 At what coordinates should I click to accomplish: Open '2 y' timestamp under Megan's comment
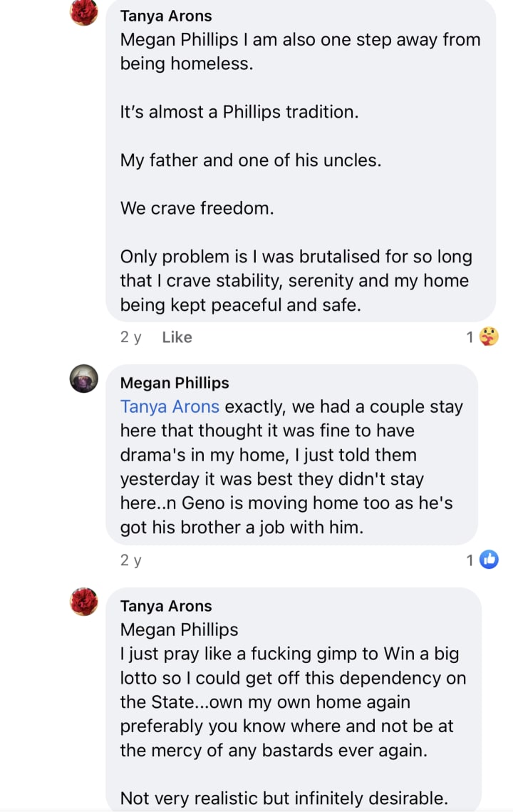[130, 561]
